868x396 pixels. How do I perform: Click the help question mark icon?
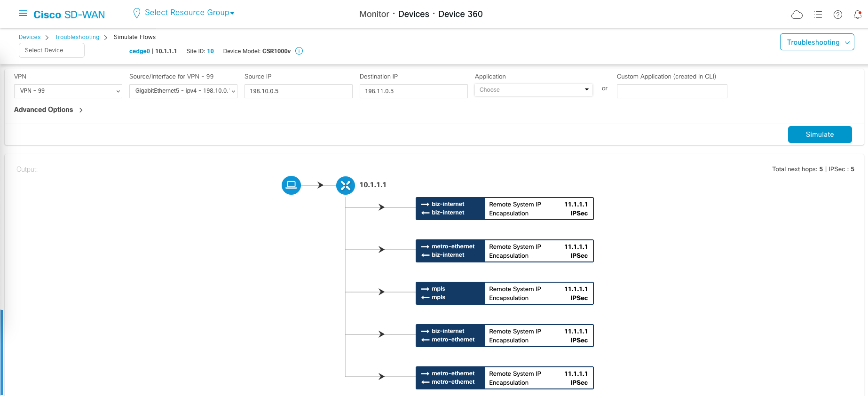tap(837, 15)
